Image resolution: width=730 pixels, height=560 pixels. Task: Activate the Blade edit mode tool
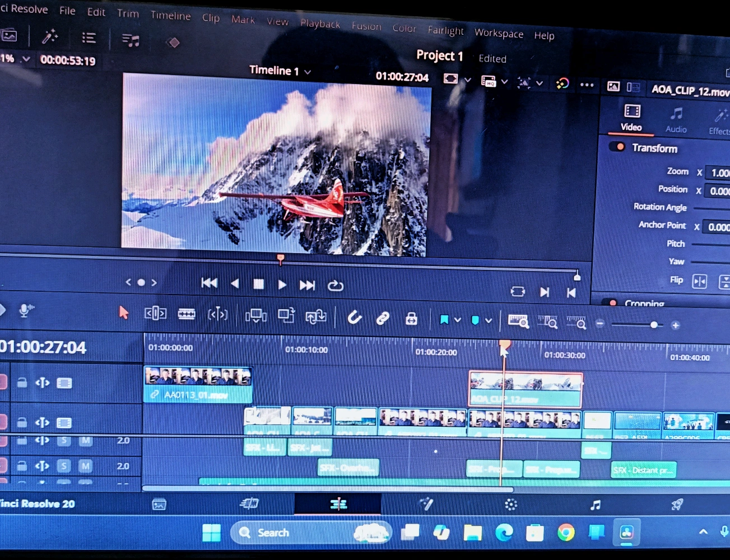[187, 314]
